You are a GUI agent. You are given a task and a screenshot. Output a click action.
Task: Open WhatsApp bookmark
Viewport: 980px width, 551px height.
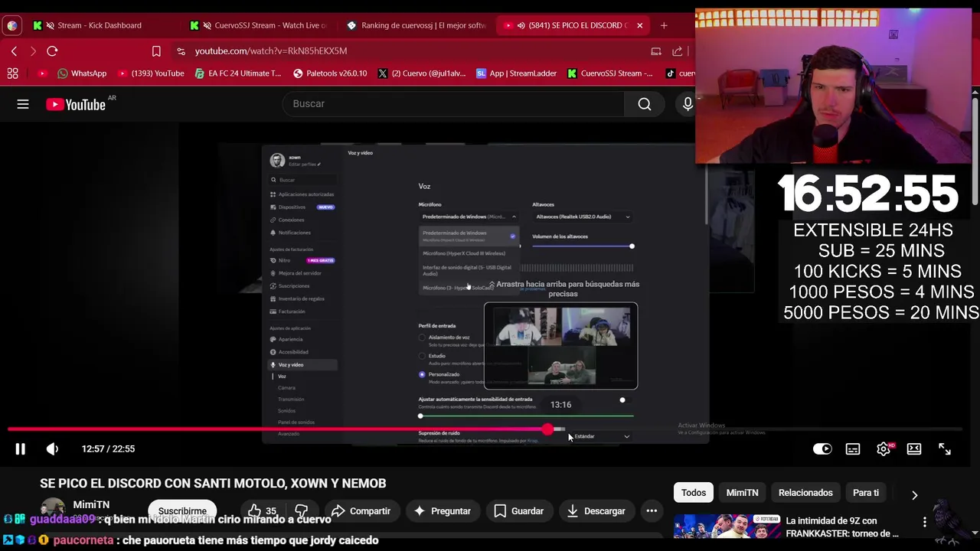pos(82,73)
